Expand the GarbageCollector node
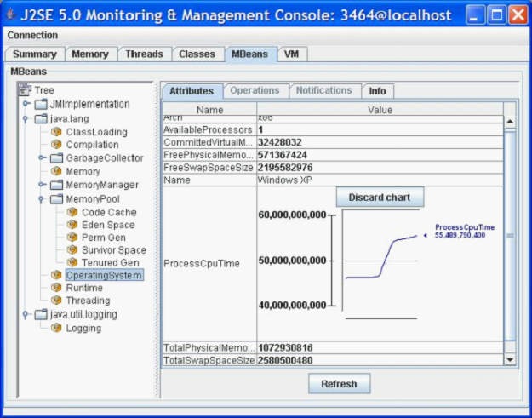The image size is (532, 418). point(42,157)
